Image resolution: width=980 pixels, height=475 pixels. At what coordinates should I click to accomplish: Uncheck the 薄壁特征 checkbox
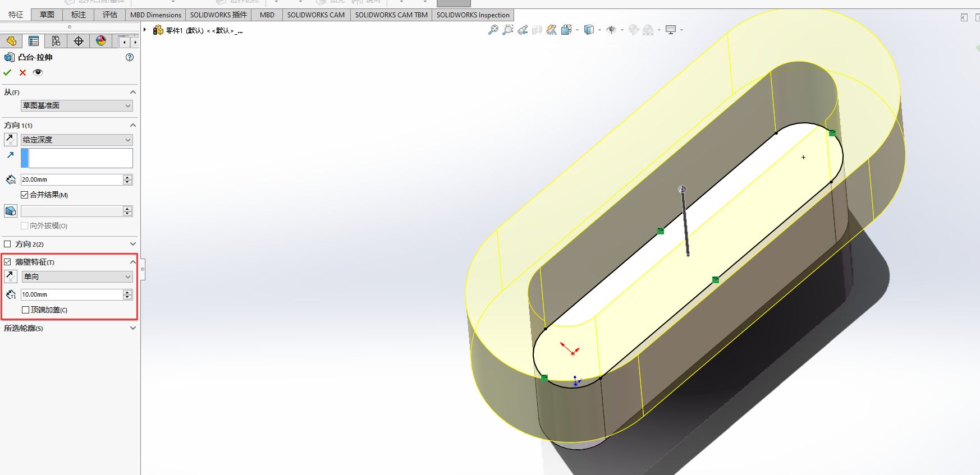pyautogui.click(x=7, y=262)
